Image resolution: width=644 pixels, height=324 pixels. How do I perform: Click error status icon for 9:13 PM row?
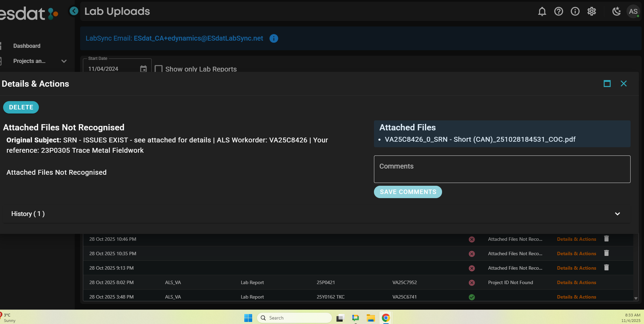[472, 268]
